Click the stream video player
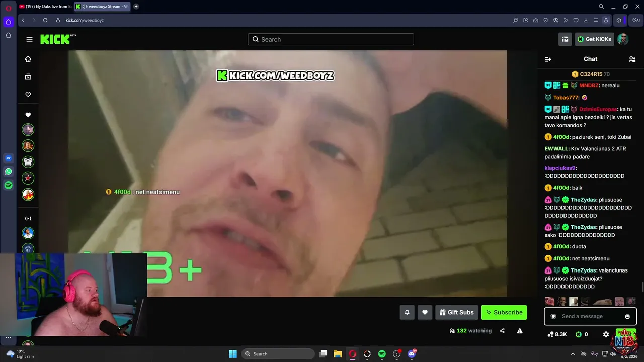The image size is (644, 362). 288,173
